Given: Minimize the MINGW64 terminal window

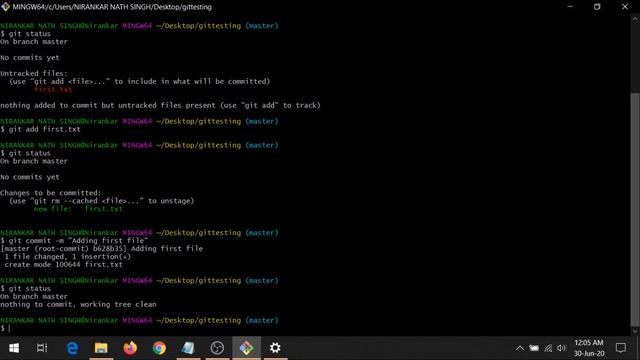Looking at the screenshot, I should coord(570,7).
